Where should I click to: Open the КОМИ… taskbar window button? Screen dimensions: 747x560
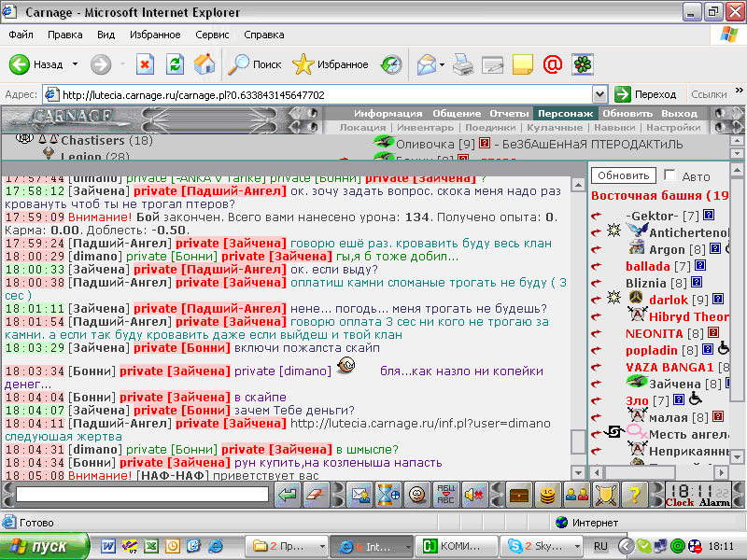click(x=457, y=546)
